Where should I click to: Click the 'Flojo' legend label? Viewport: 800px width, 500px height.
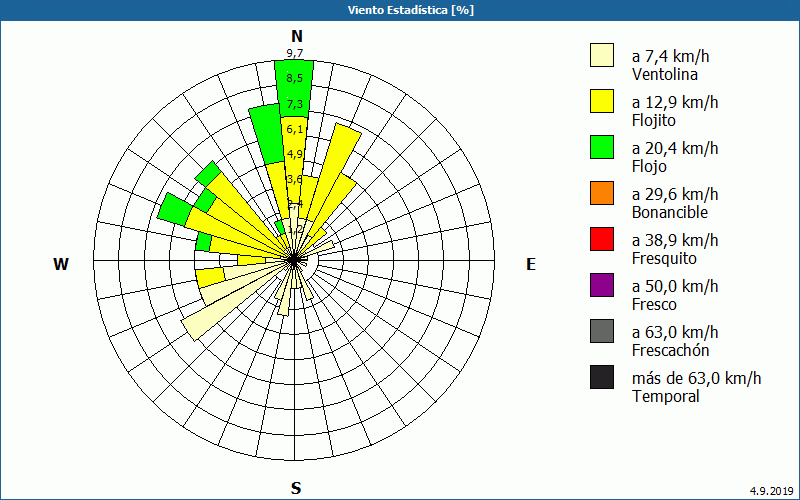pos(649,166)
